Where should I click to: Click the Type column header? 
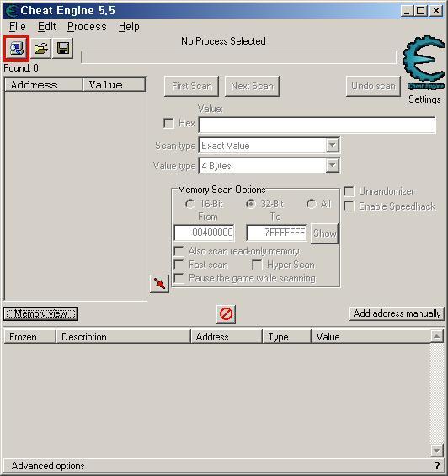pyautogui.click(x=287, y=337)
